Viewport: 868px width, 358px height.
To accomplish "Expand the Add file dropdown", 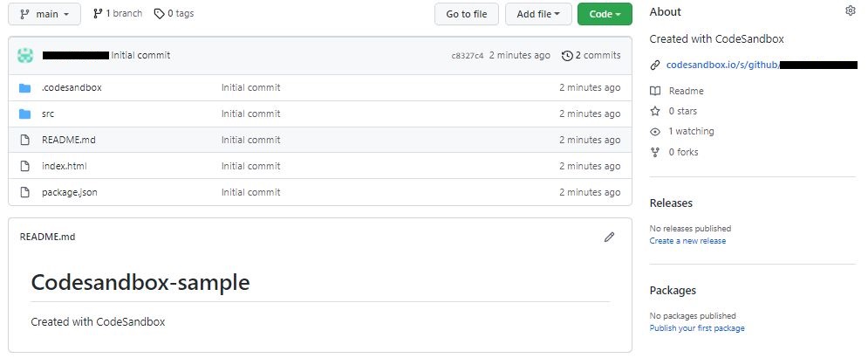I will tap(539, 14).
